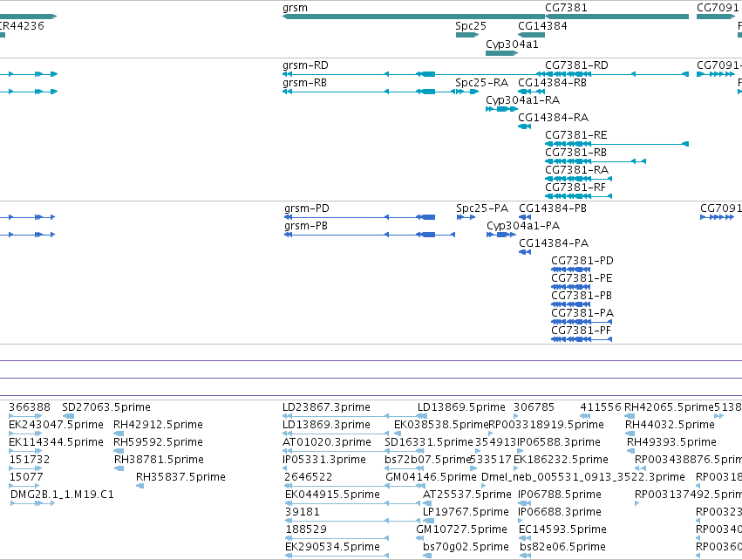Select the LP19767.5prime EST label

tap(466, 512)
